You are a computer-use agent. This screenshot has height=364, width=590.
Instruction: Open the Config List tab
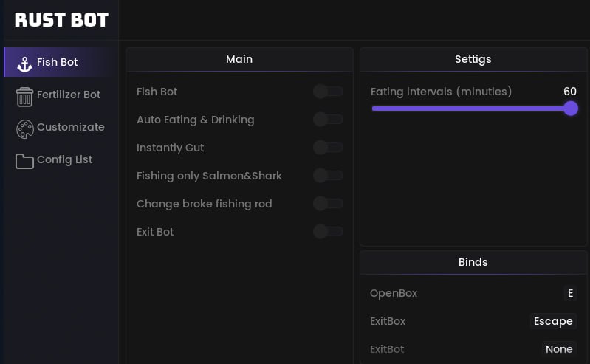pyautogui.click(x=65, y=159)
